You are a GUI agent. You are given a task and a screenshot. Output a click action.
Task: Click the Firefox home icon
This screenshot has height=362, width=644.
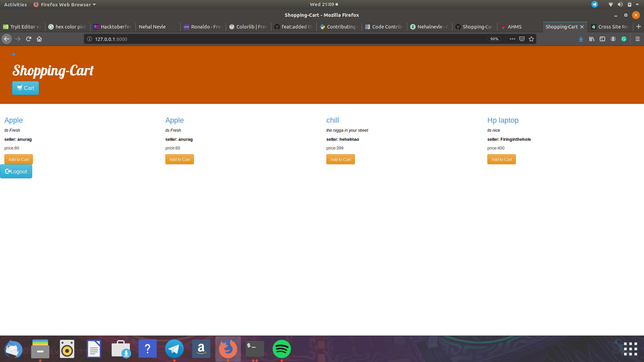point(39,39)
